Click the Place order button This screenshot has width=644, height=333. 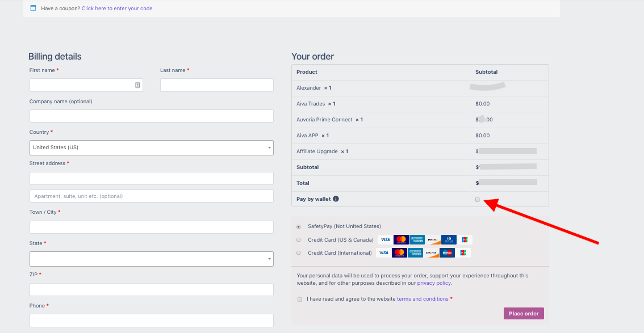[524, 314]
